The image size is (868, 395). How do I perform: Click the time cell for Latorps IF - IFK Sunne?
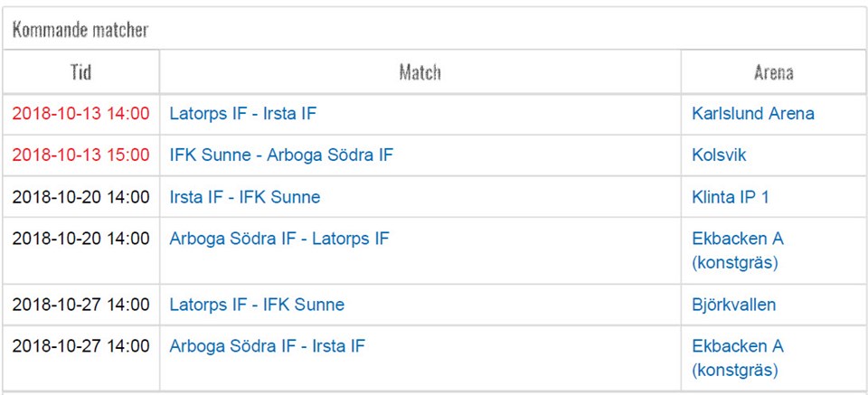(80, 305)
